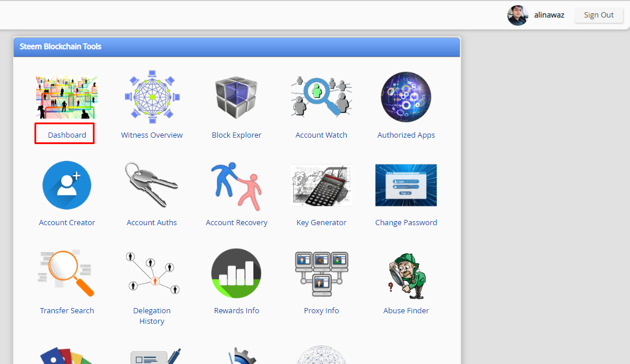Click the Dashboard colorful network icon
630x364 pixels.
point(67,97)
